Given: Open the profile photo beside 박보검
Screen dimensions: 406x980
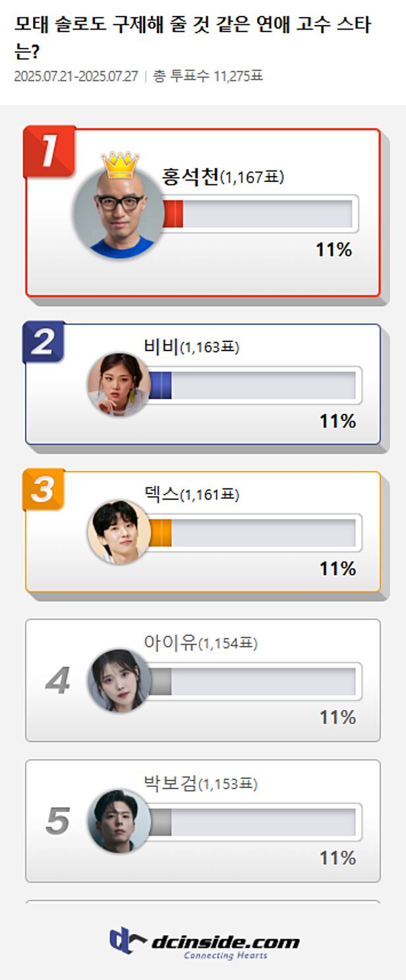Looking at the screenshot, I should [119, 821].
